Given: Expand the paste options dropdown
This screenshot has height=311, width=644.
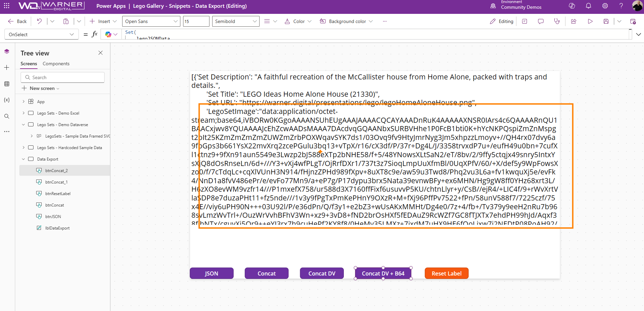Looking at the screenshot, I should (x=79, y=21).
